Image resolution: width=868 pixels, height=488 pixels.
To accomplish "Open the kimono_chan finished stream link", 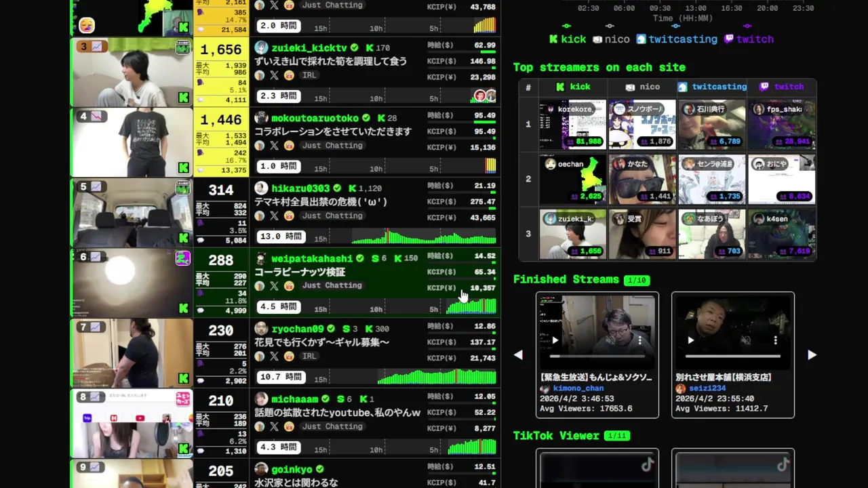I will click(578, 388).
